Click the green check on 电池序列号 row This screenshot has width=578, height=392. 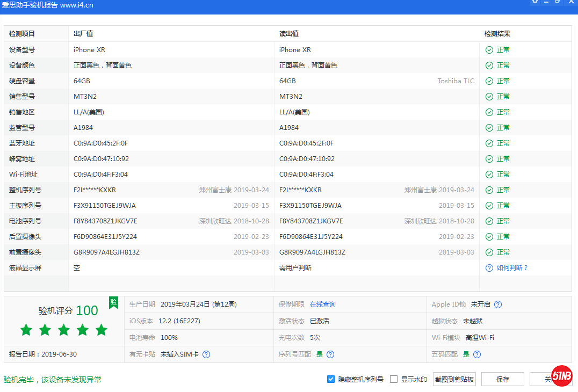pyautogui.click(x=489, y=221)
